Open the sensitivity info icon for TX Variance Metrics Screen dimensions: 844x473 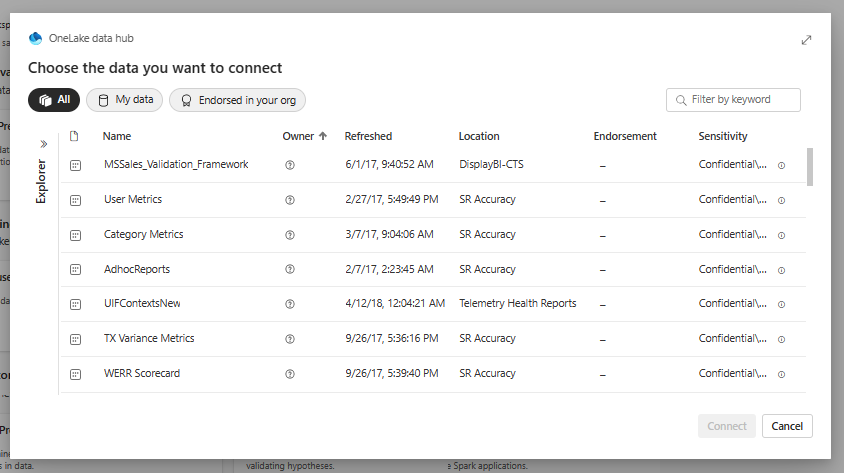coord(782,340)
